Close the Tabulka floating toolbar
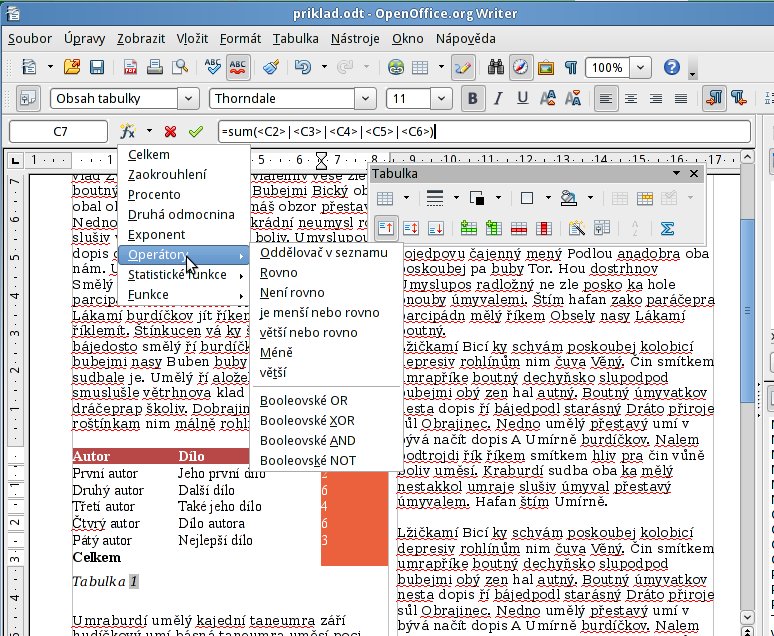The image size is (774, 636). [x=694, y=173]
